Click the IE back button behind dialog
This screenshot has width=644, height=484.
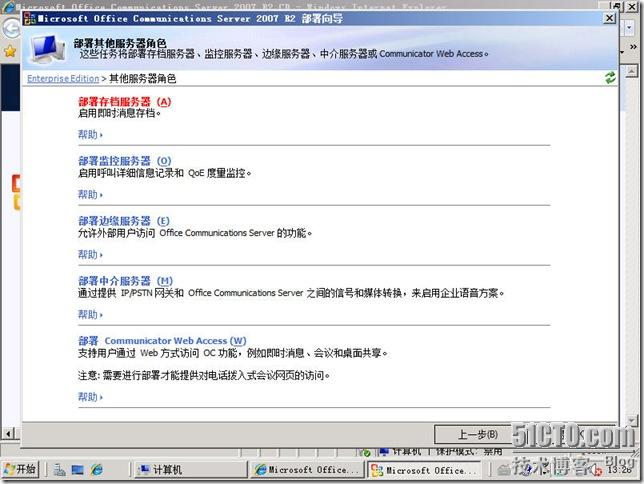click(11, 29)
